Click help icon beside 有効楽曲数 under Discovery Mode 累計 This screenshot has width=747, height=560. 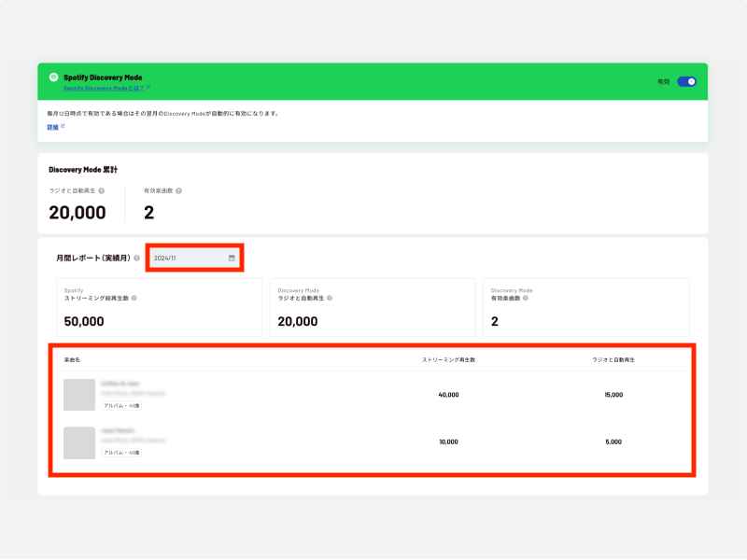tap(178, 191)
